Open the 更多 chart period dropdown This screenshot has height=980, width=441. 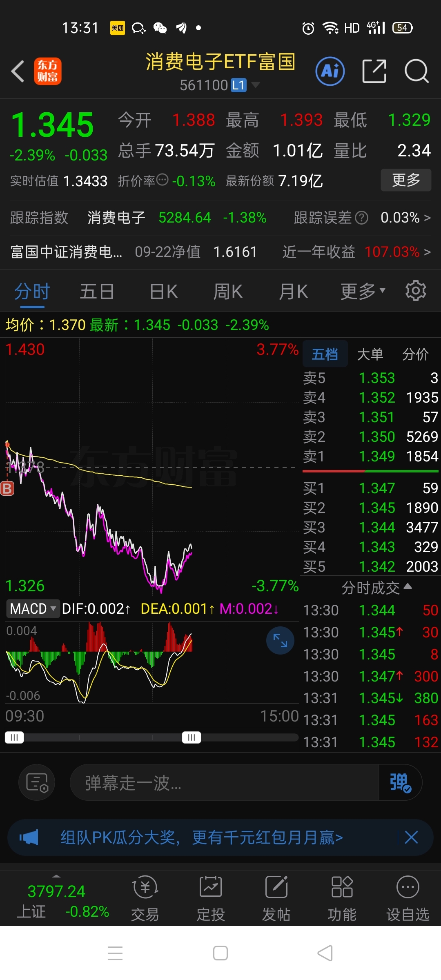(x=363, y=291)
